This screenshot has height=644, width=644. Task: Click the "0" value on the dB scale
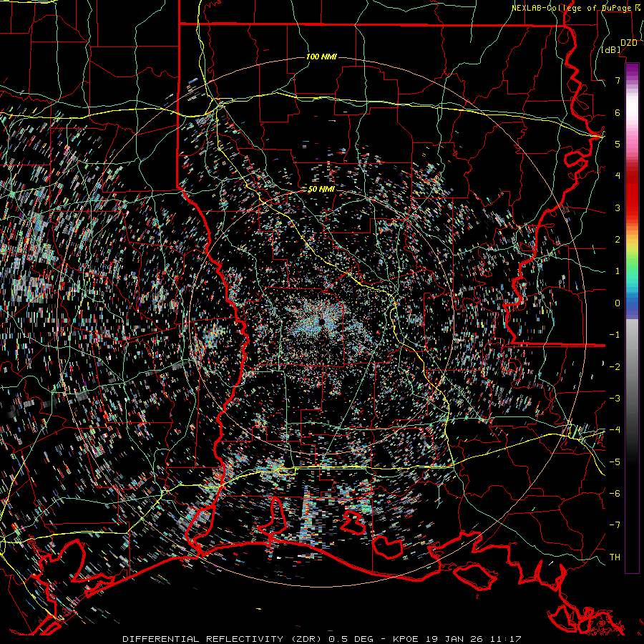click(x=618, y=303)
